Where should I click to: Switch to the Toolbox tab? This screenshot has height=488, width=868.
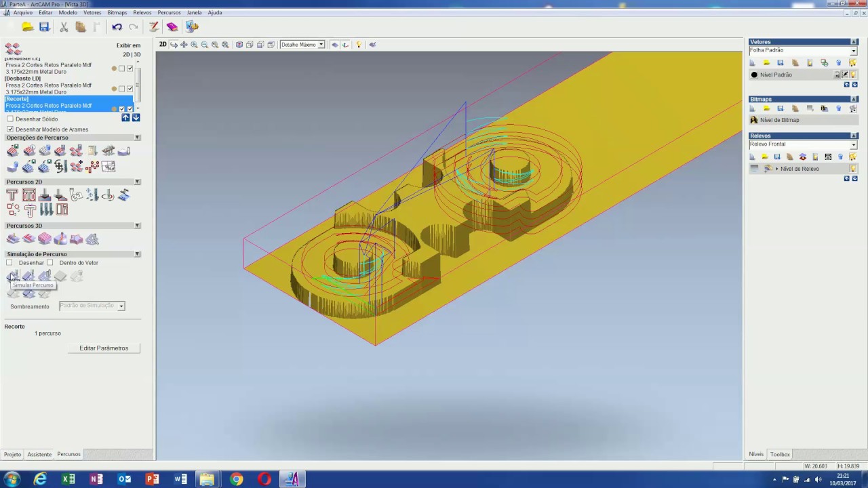point(780,455)
